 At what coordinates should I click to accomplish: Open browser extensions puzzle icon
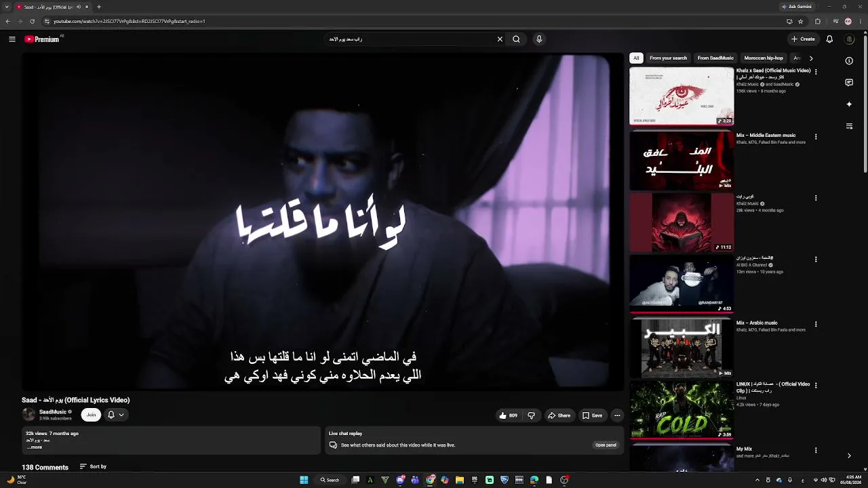[818, 21]
